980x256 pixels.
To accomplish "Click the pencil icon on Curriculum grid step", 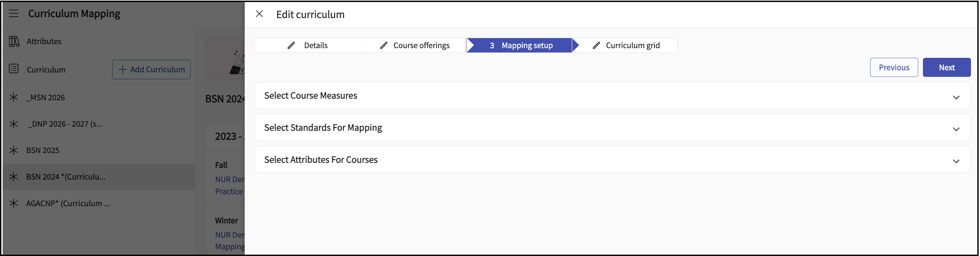I will click(x=596, y=45).
